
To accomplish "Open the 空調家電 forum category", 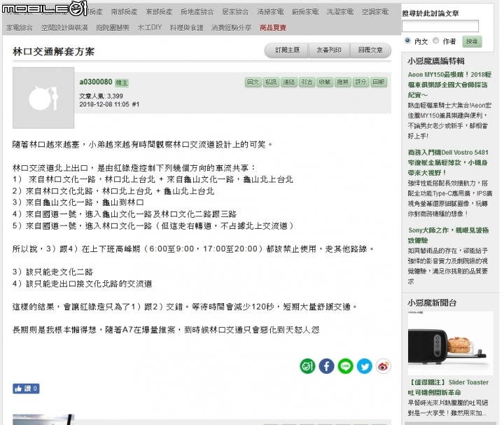I will pos(375,12).
